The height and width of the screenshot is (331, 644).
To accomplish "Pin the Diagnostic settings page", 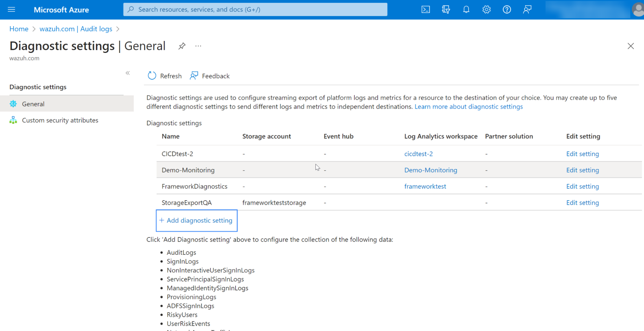I will 182,46.
